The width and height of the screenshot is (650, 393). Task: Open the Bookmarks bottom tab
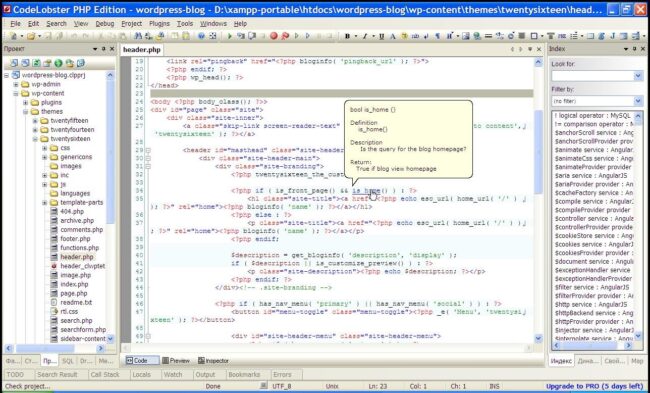pyautogui.click(x=244, y=374)
